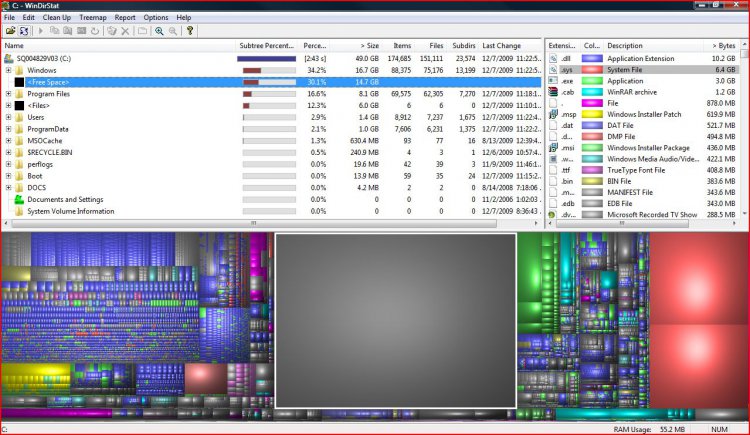Click the System Volume Information folder icon
This screenshot has height=435, width=750.
[19, 211]
